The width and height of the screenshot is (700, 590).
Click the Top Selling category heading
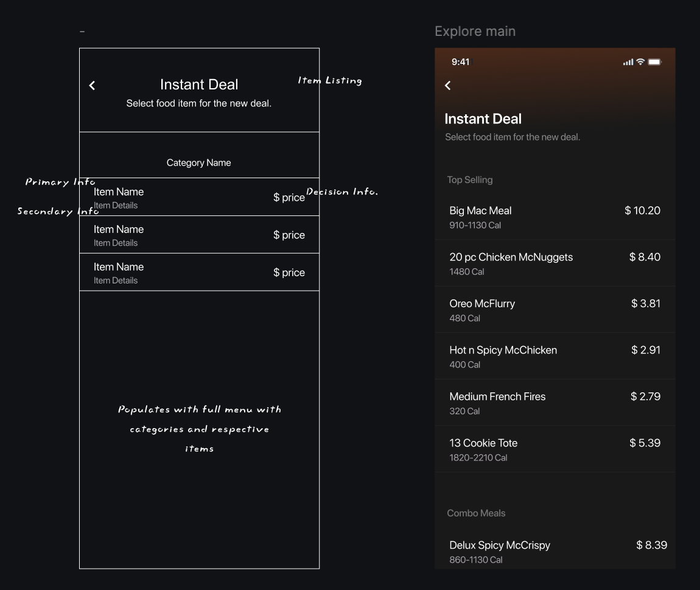click(x=470, y=179)
